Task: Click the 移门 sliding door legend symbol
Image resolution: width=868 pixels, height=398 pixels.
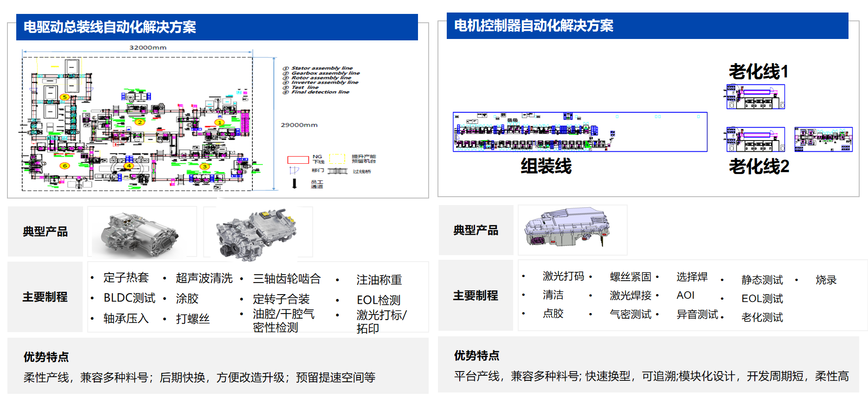Action: tap(294, 171)
